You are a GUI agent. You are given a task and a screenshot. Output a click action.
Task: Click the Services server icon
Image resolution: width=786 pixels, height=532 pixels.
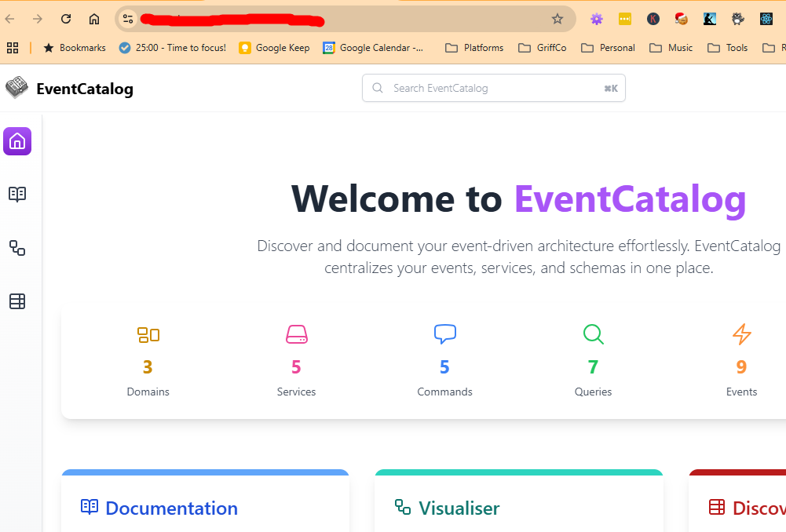296,334
